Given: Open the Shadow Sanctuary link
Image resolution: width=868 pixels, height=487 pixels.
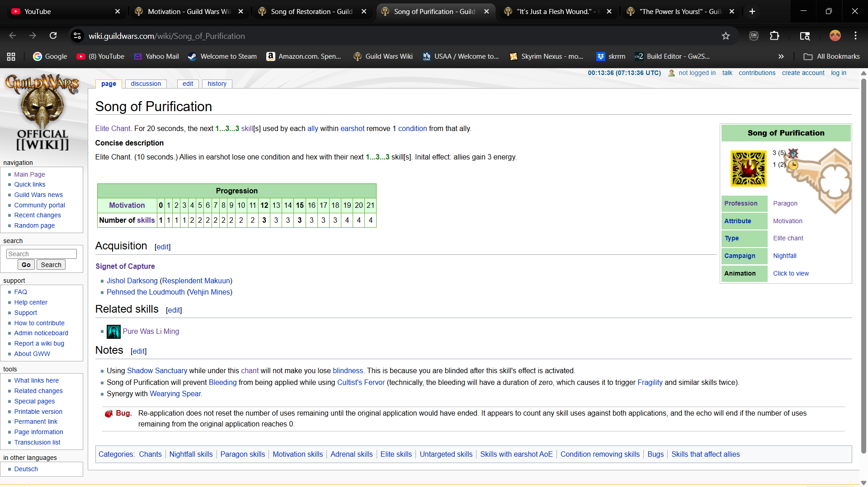Looking at the screenshot, I should (x=157, y=371).
